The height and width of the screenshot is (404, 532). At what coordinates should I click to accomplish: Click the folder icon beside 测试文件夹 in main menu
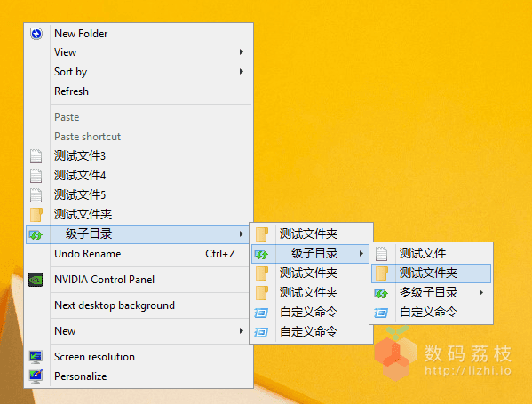36,214
